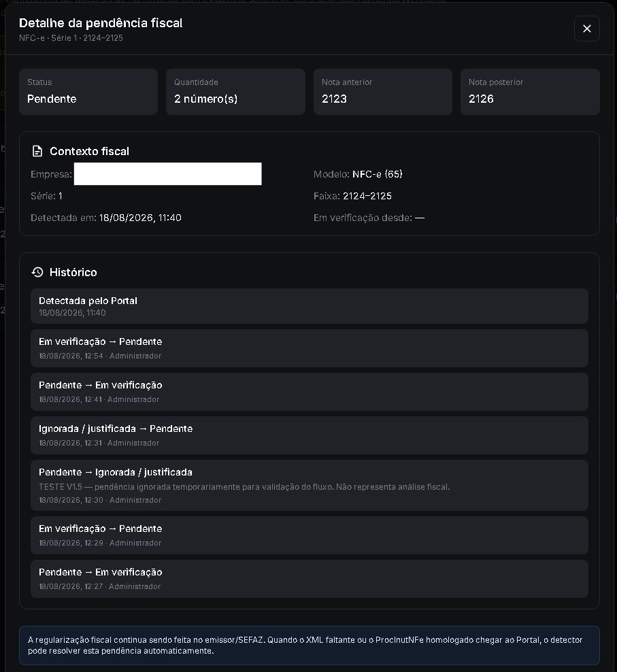617x672 pixels.
Task: Click the Série: 1 text
Action: 46,196
